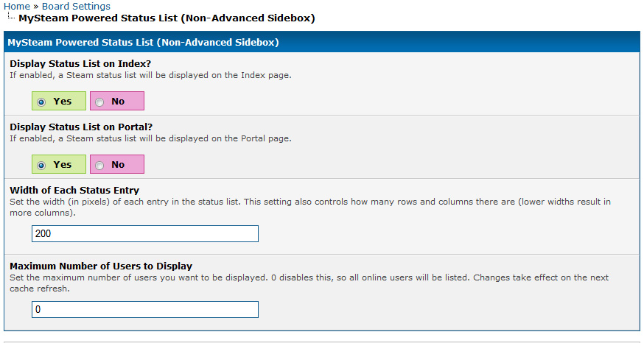Click the maximum users cache refresh description
Image resolution: width=644 pixels, height=343 pixels.
tap(309, 283)
